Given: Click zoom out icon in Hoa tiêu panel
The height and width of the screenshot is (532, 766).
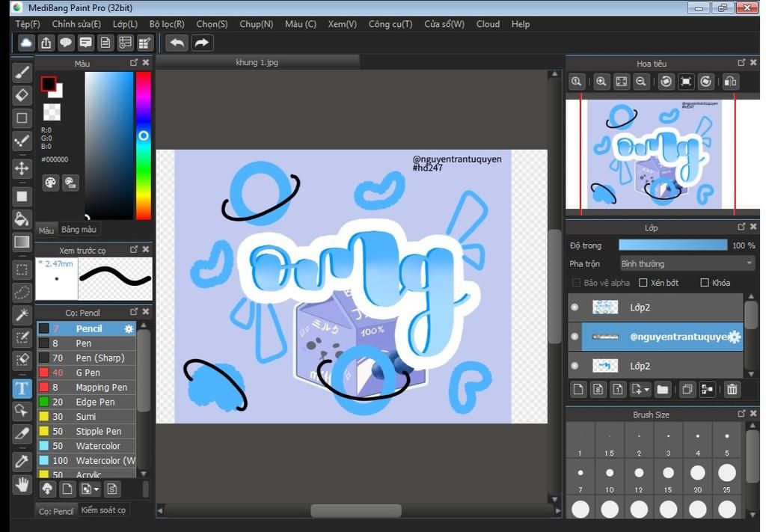Looking at the screenshot, I should tap(641, 82).
